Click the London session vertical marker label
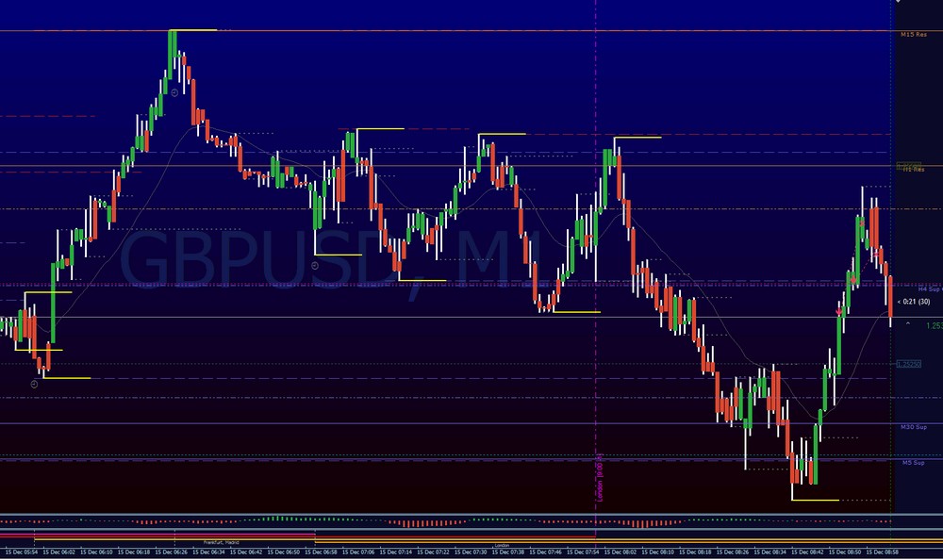 pyautogui.click(x=600, y=478)
